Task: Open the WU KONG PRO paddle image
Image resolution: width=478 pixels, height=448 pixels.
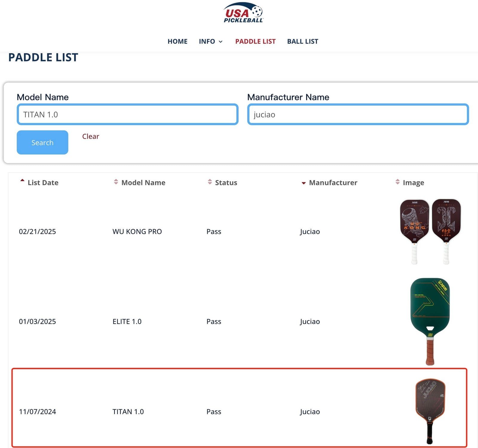Action: click(x=430, y=232)
